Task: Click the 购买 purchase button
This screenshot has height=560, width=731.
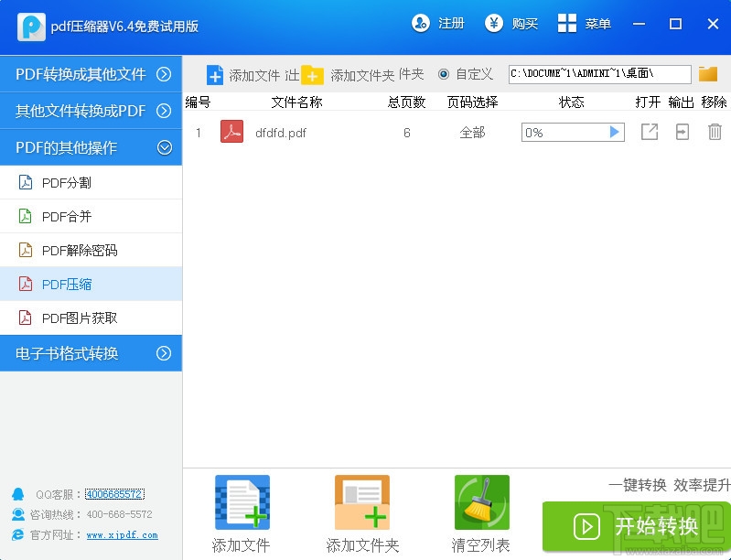Action: pyautogui.click(x=512, y=23)
